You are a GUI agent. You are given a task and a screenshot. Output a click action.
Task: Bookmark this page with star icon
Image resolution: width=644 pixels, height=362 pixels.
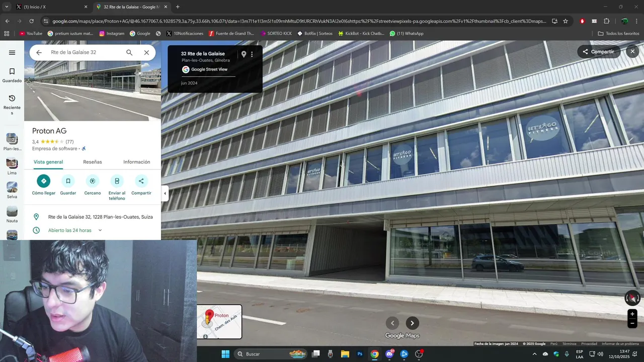coord(566,21)
